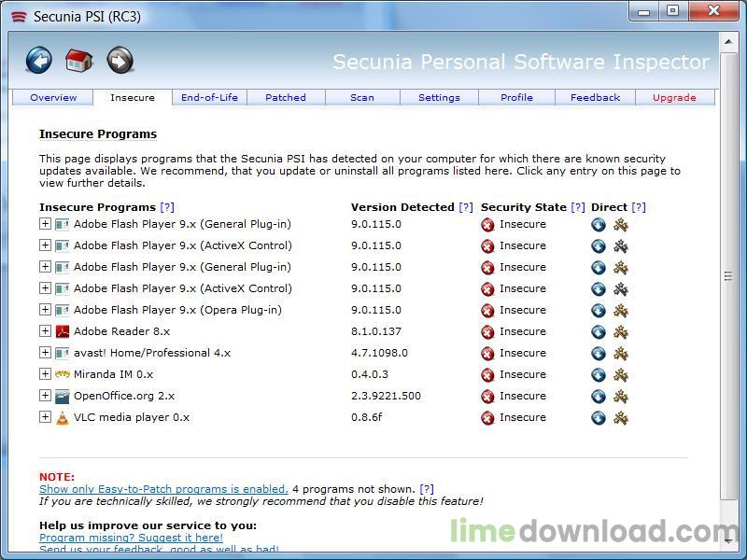Expand the avast! Home/Professional 4.x entry
747x560 pixels.
45,353
